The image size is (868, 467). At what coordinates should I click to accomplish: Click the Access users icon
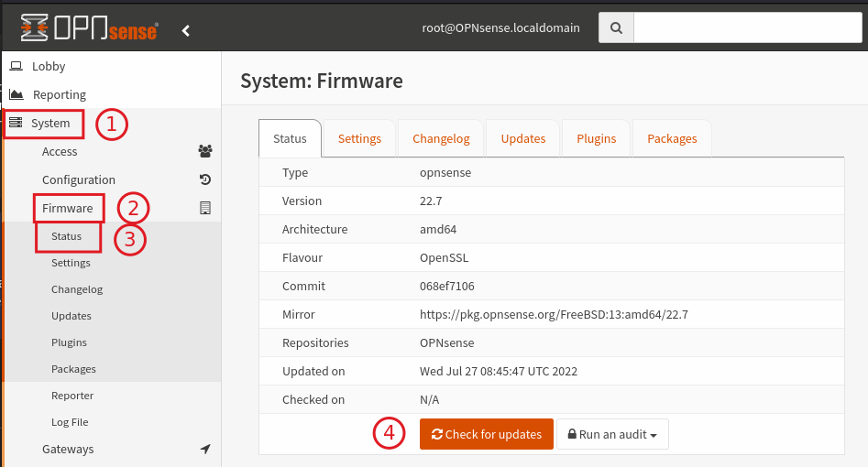(205, 151)
